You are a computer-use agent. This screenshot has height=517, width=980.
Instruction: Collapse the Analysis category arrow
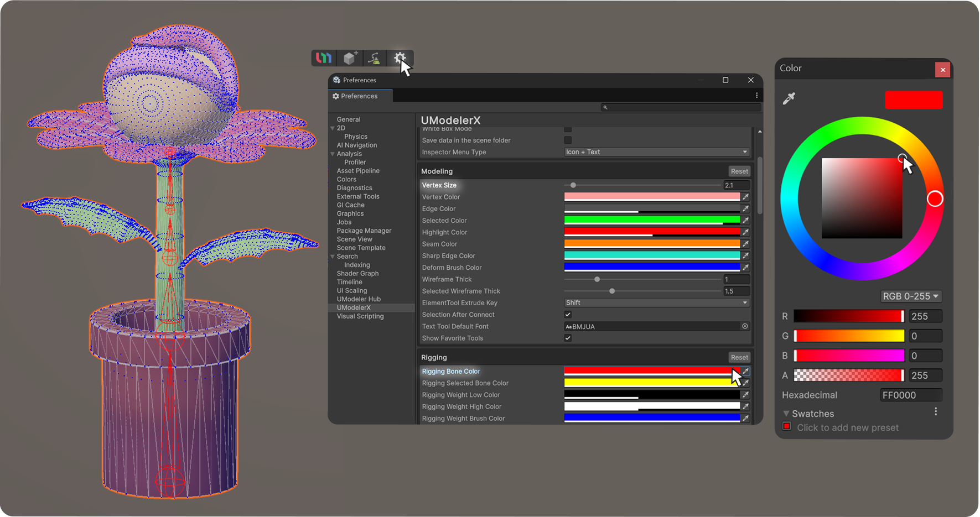(333, 154)
